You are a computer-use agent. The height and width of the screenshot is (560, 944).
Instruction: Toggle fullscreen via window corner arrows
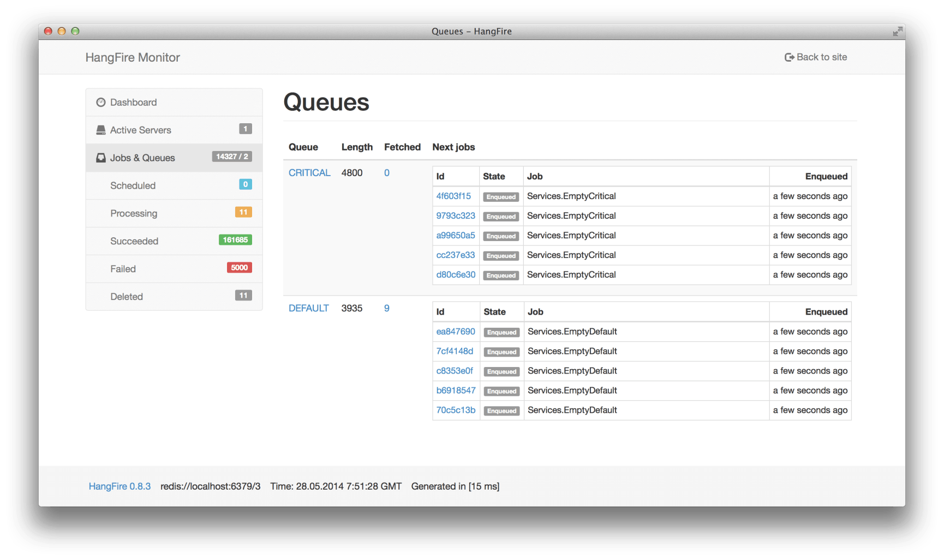pyautogui.click(x=898, y=32)
